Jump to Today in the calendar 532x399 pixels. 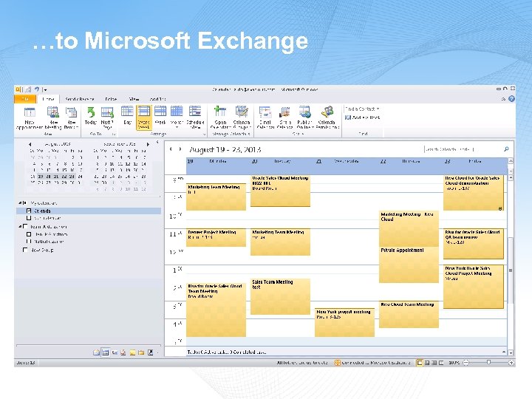point(91,116)
